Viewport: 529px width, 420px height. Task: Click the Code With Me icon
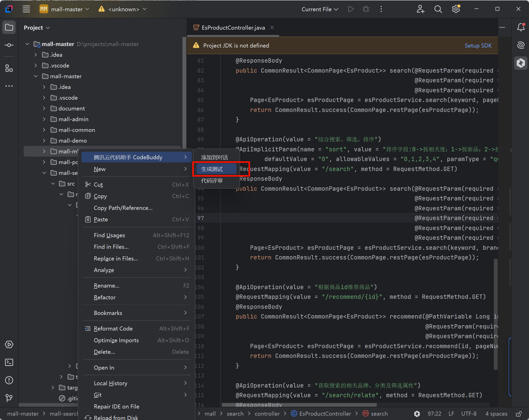point(421,9)
